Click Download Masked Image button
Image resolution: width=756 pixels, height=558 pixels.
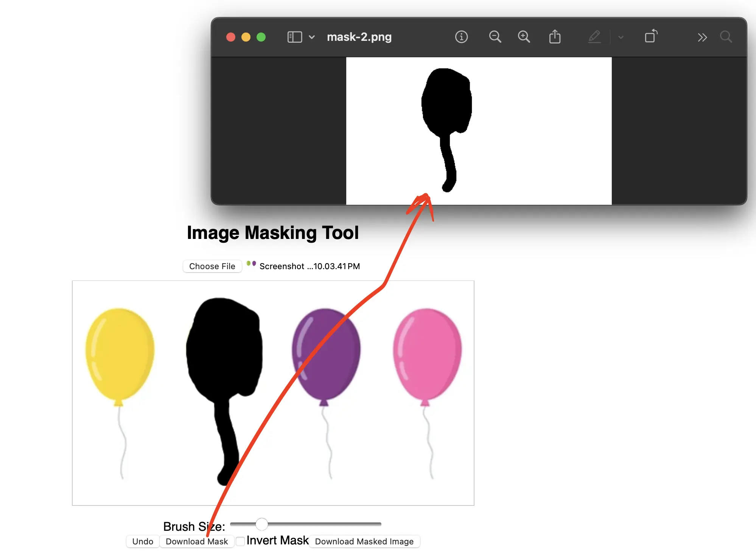364,541
